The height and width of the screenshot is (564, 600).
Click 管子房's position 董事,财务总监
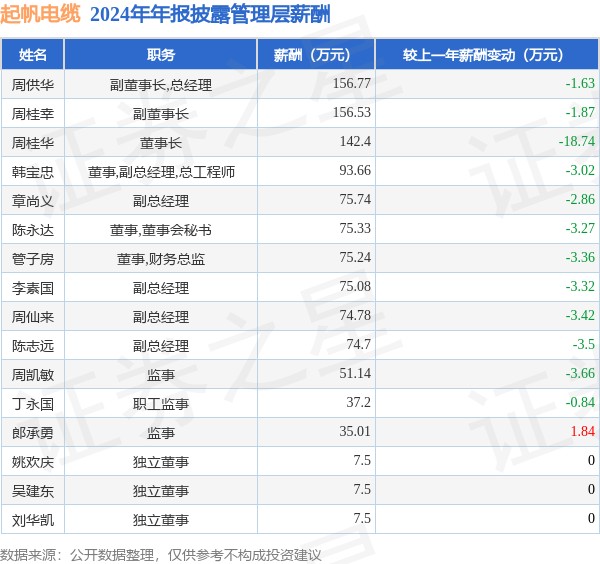pos(161,259)
